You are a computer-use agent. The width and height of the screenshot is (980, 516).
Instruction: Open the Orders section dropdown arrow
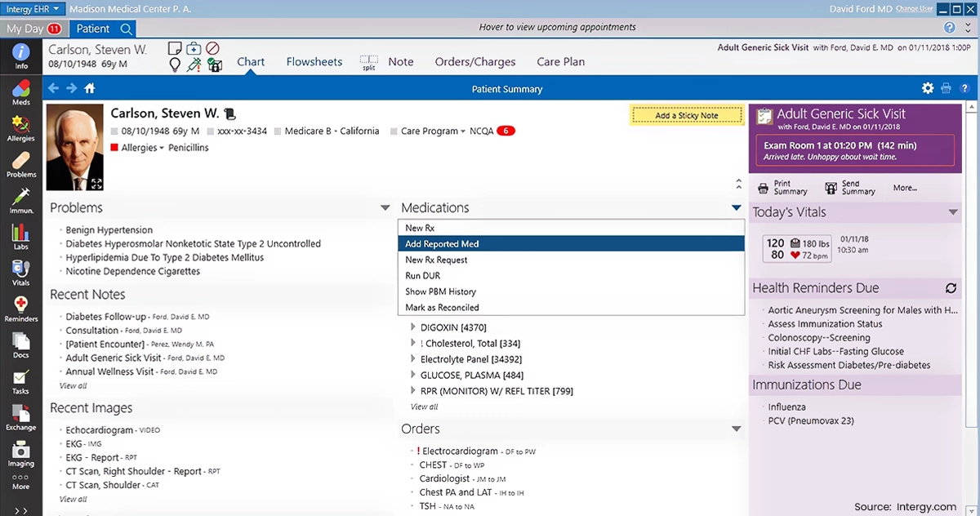737,429
